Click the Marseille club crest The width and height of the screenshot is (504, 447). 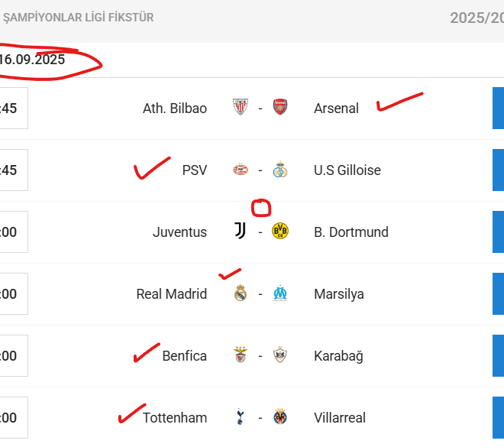tap(280, 293)
